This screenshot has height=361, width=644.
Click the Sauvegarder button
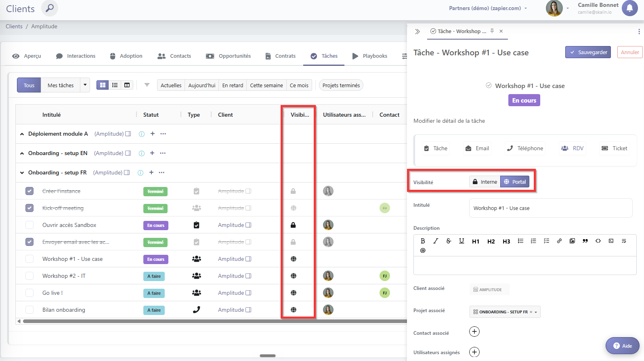pos(588,52)
